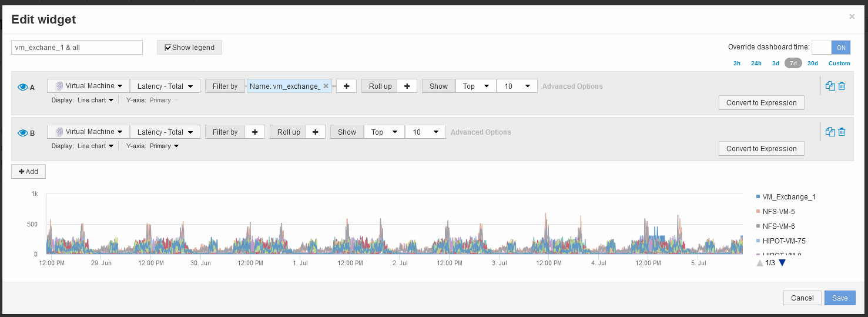Delete query B using trash icon
The height and width of the screenshot is (317, 868).
tap(842, 132)
